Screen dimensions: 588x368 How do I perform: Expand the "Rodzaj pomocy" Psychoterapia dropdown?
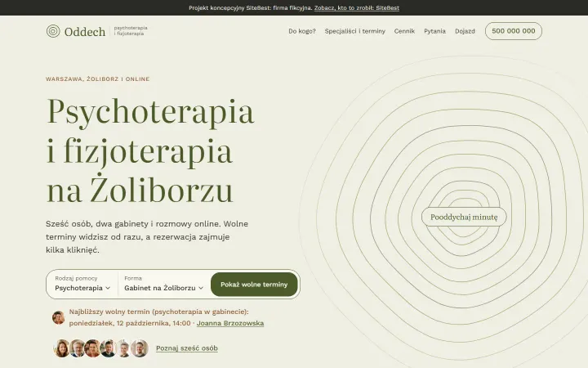[82, 285]
